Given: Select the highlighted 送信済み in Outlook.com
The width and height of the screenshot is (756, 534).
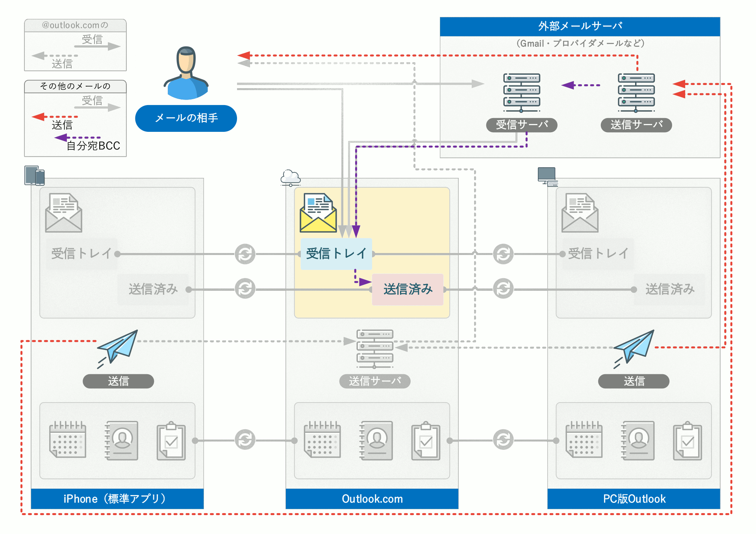Looking at the screenshot, I should (408, 289).
